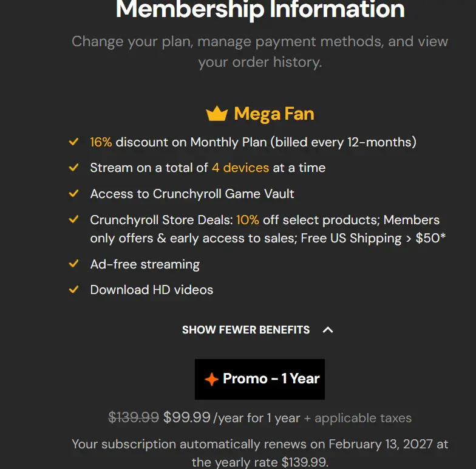
Task: Click the Mega Fan crown icon
Action: tap(217, 114)
